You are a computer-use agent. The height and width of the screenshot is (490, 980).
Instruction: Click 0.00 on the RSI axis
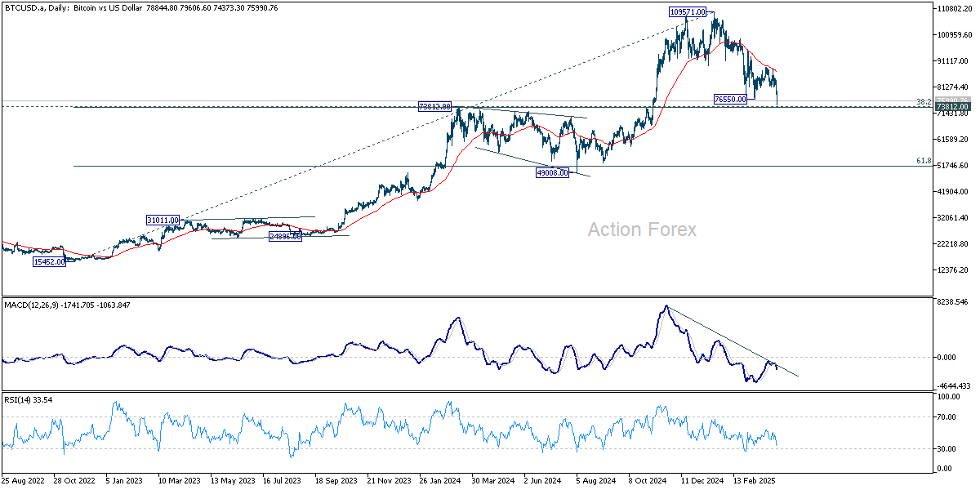pyautogui.click(x=945, y=468)
